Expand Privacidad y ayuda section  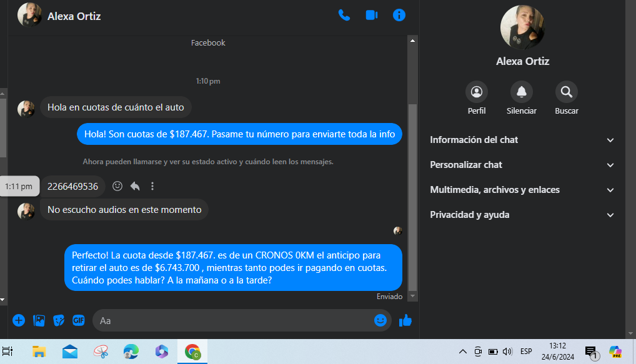[522, 215]
